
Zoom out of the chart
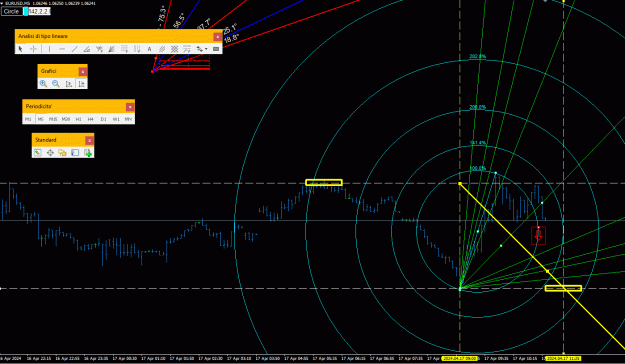point(56,84)
